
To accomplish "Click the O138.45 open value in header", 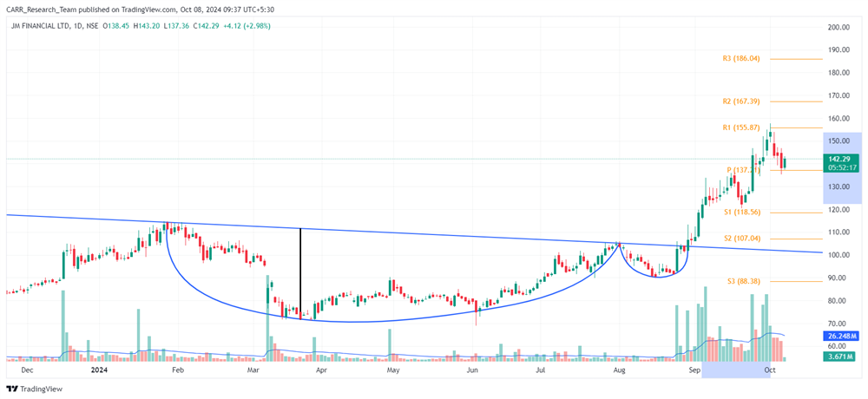I will pyautogui.click(x=115, y=26).
